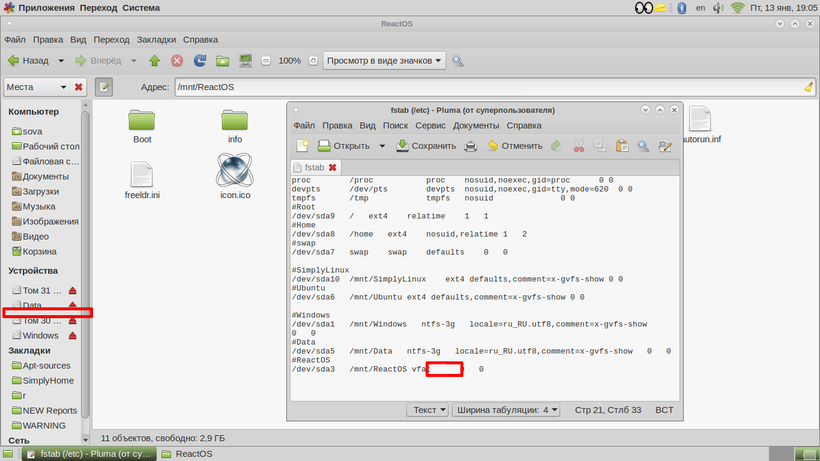Zoom in with the plus icon beside 100%

pos(313,61)
